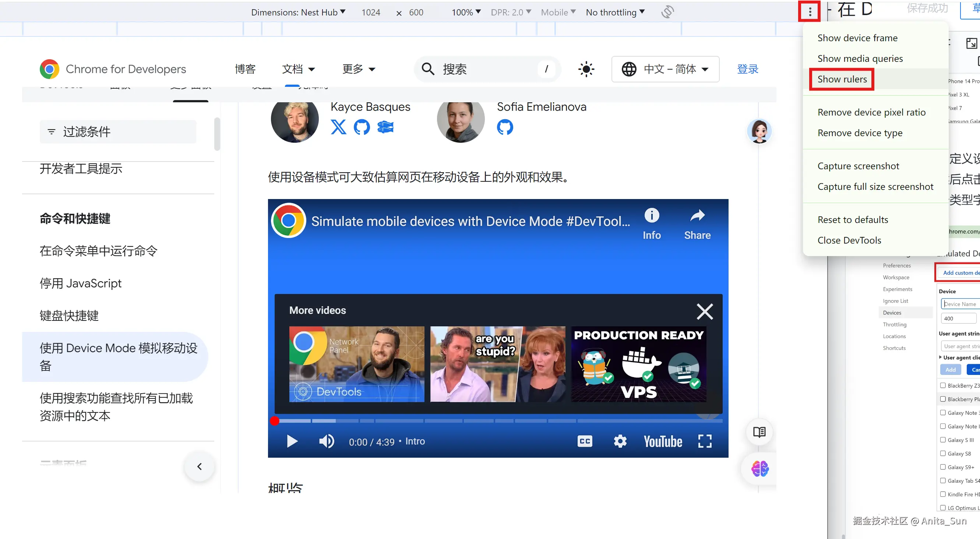
Task: Choose Capture full size screenshot
Action: coord(875,187)
